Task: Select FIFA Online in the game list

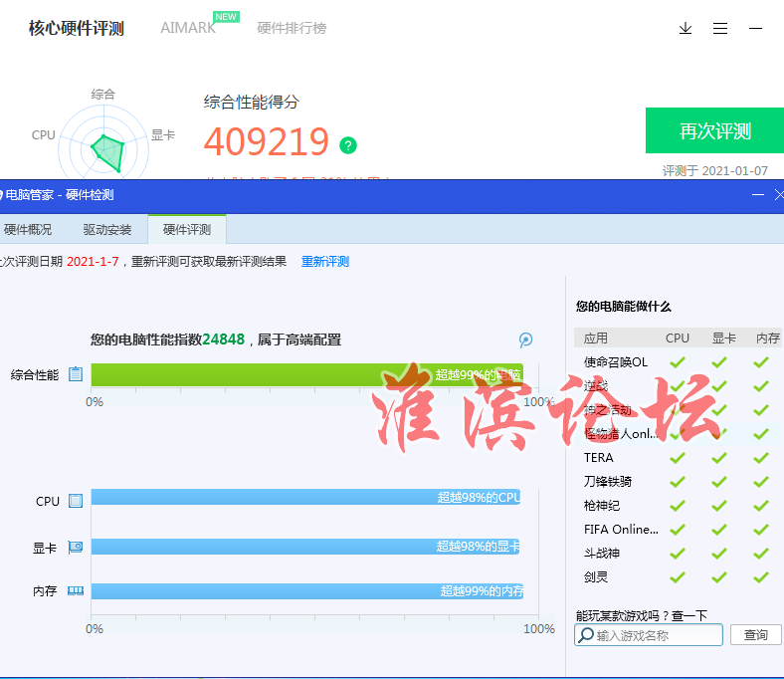Action: click(621, 530)
